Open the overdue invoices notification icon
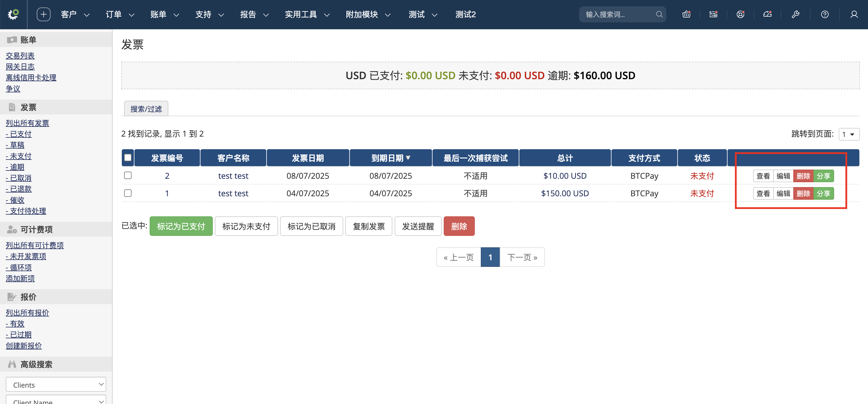Screen dimensions: 868x404 tap(713, 14)
